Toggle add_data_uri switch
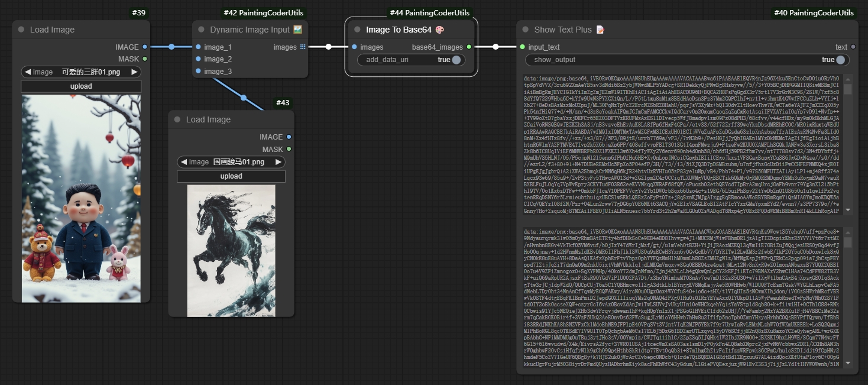 coord(456,60)
